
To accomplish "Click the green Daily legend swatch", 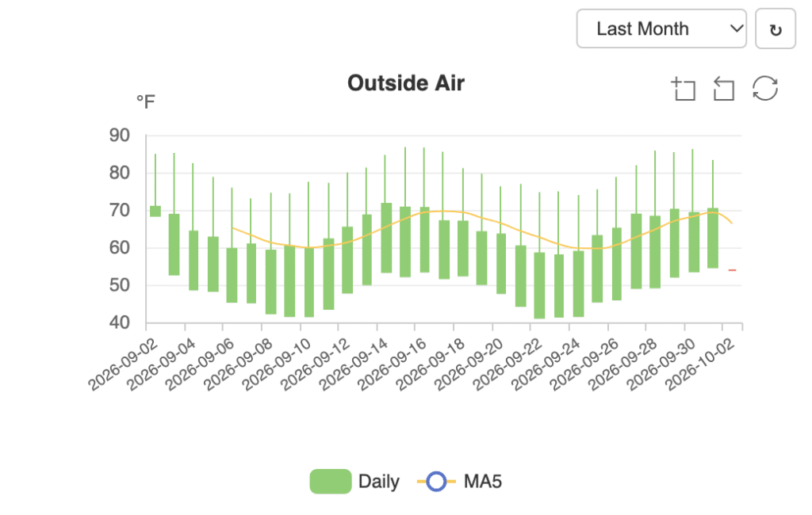I will [x=331, y=482].
